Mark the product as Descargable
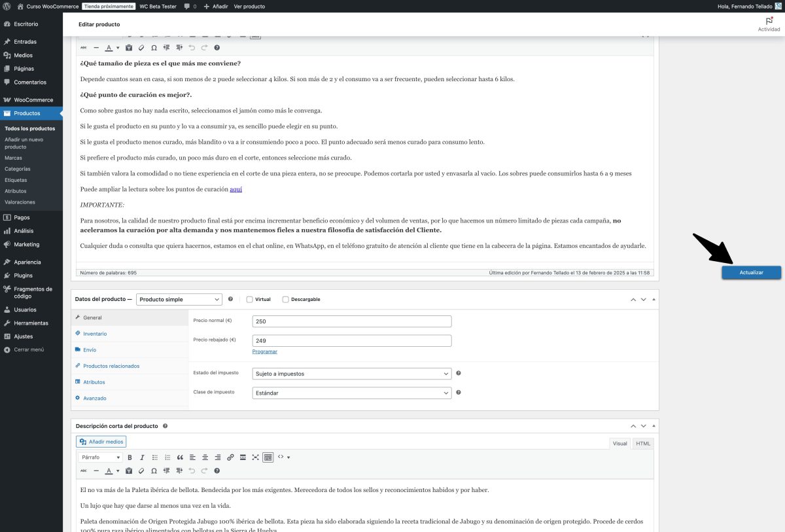Image resolution: width=785 pixels, height=532 pixels. [x=285, y=299]
